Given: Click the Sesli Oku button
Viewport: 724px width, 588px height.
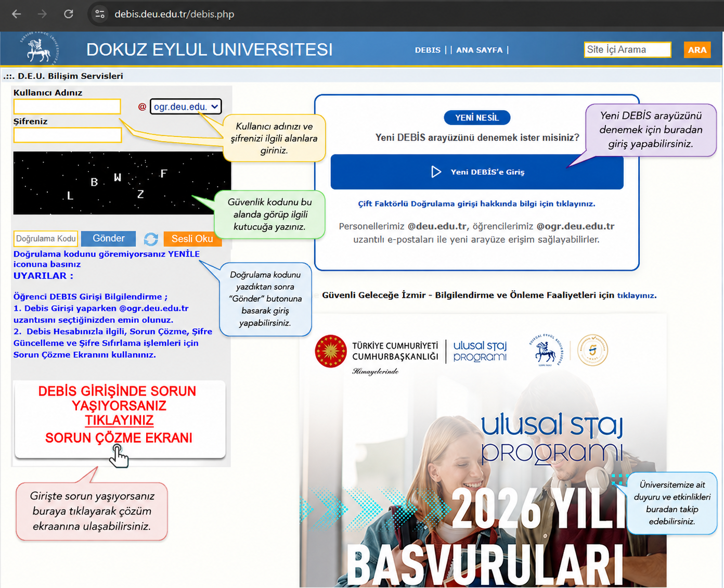Looking at the screenshot, I should pyautogui.click(x=192, y=238).
